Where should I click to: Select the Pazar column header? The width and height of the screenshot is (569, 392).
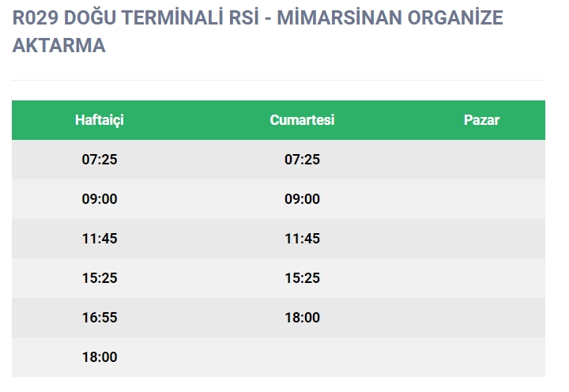click(x=481, y=120)
